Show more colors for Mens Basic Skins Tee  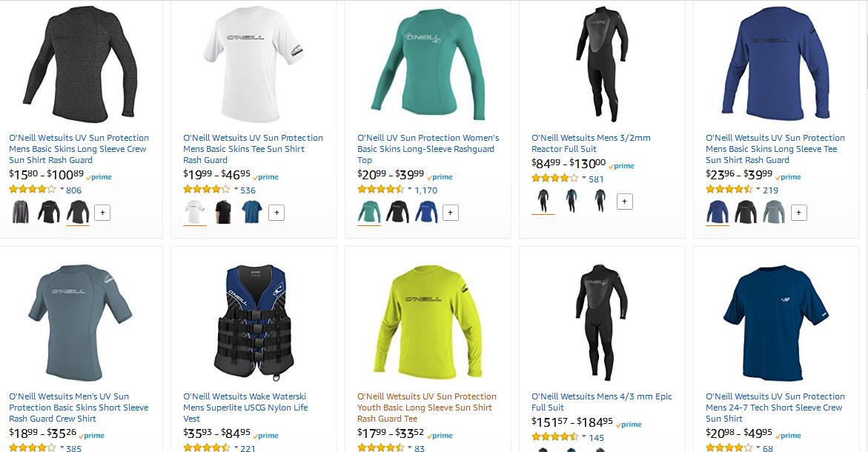point(276,213)
